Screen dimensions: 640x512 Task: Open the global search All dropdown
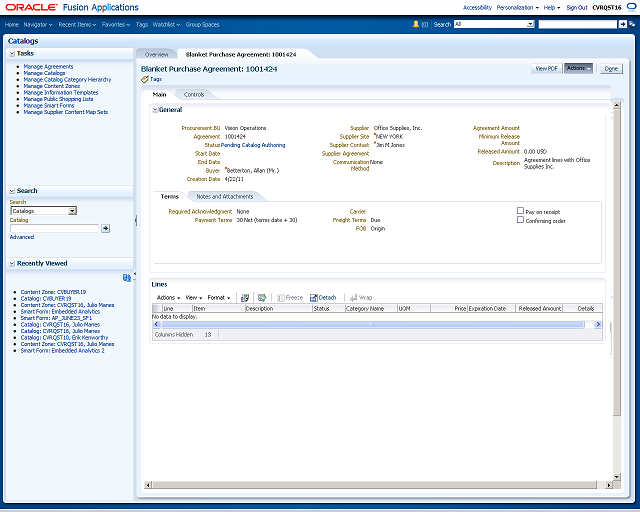[530, 24]
